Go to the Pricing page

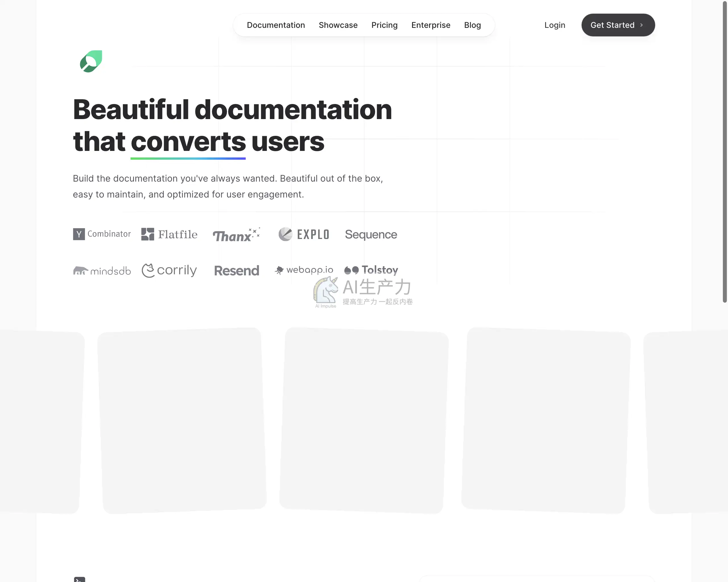pos(384,25)
